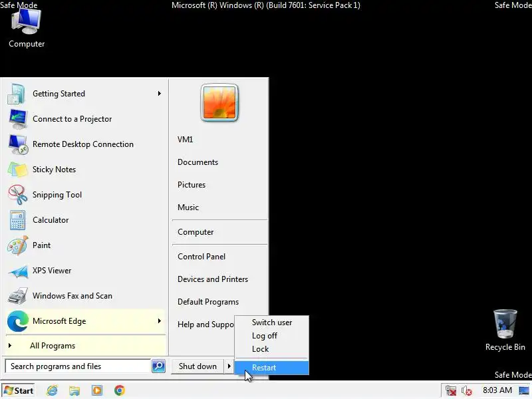Click the Computer desktop icon
532x399 pixels.
[26, 21]
